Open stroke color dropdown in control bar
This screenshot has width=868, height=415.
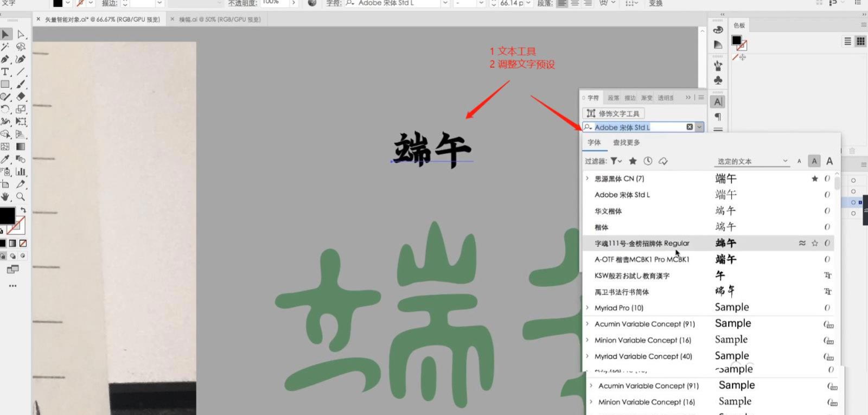(91, 3)
